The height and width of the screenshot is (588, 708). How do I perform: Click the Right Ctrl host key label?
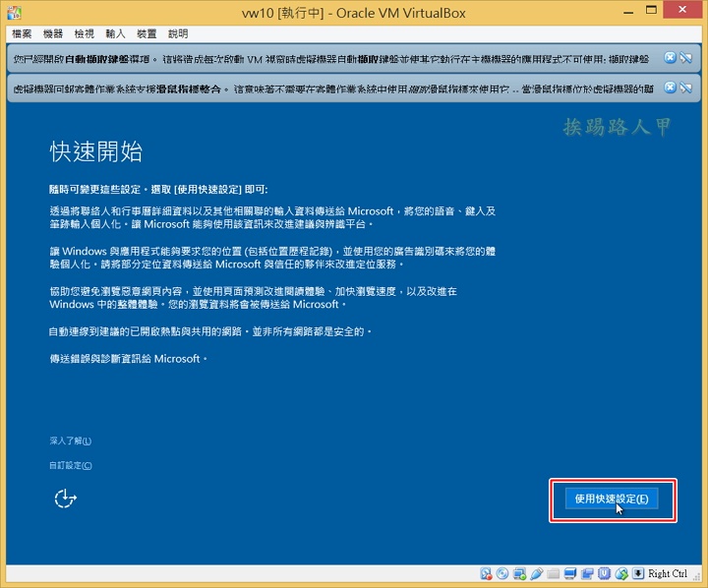tap(668, 573)
